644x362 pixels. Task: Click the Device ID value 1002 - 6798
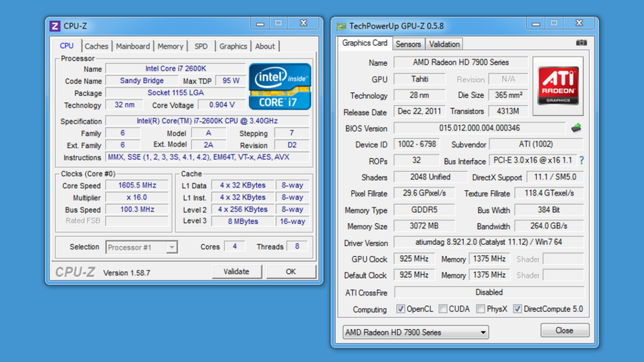(x=417, y=144)
